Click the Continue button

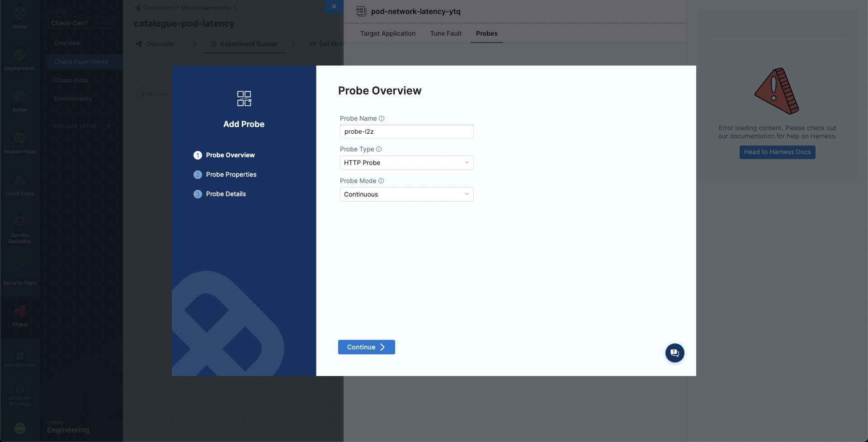click(x=366, y=347)
